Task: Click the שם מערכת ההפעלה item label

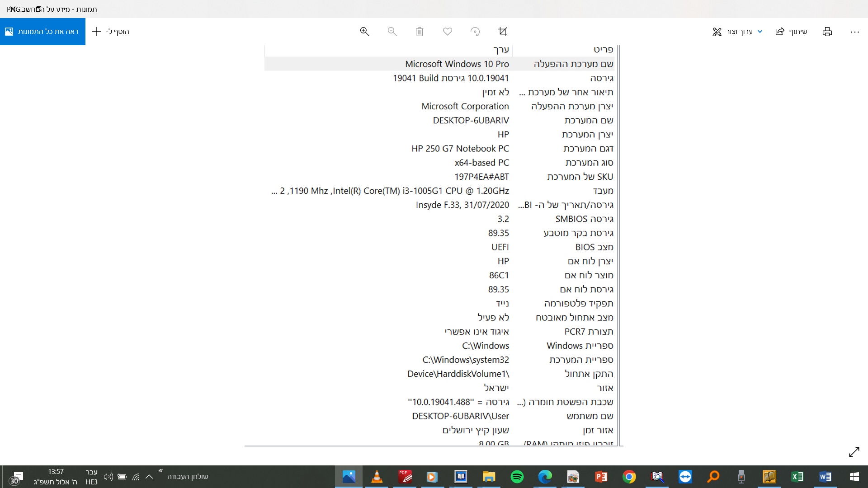Action: pos(573,64)
